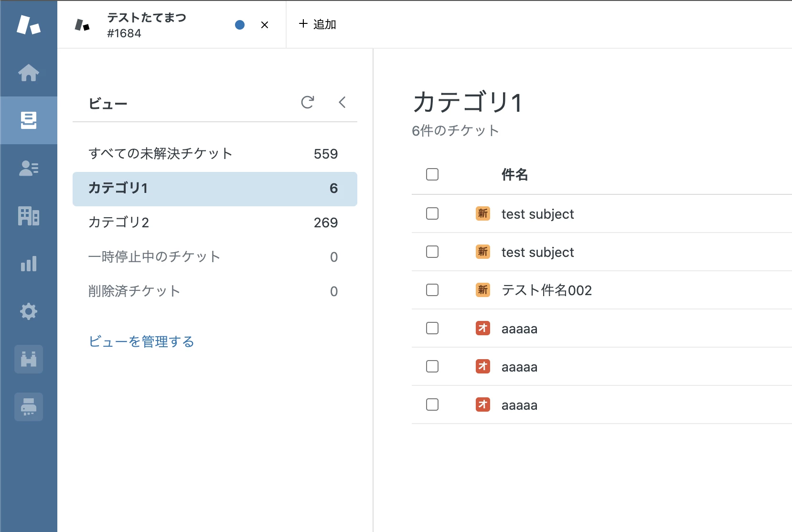Toggle the select-all tickets checkbox
Screen dimensions: 792x532
tap(432, 174)
